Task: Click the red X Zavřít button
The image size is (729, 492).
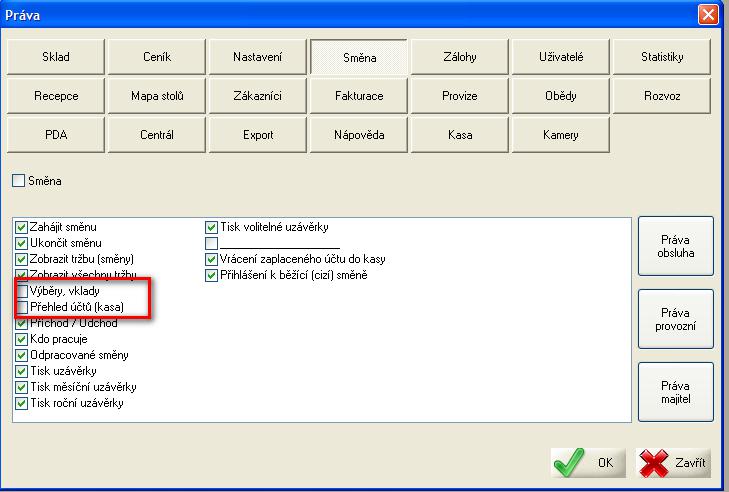Action: (x=674, y=463)
